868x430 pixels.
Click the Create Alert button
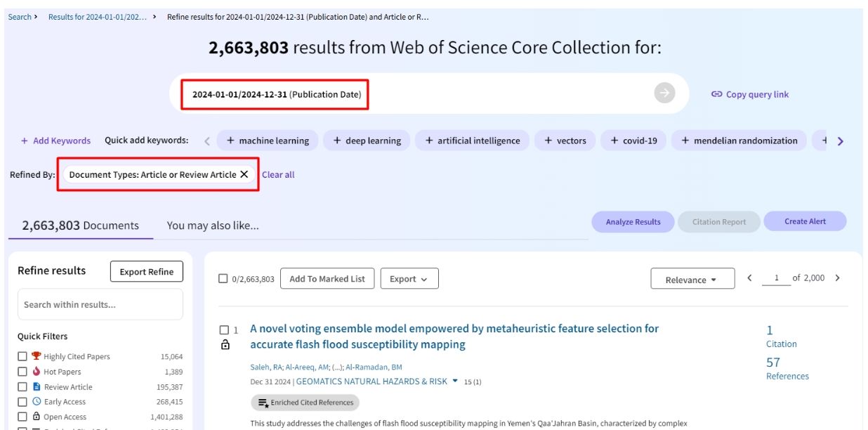click(x=805, y=221)
